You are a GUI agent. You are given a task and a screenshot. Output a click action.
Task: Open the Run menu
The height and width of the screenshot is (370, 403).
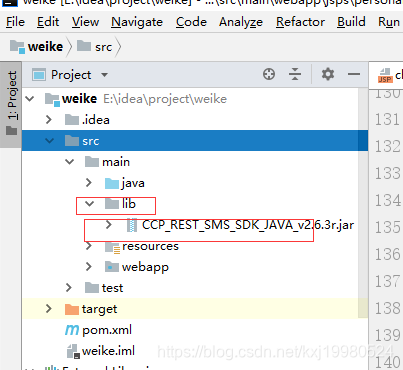coord(389,22)
